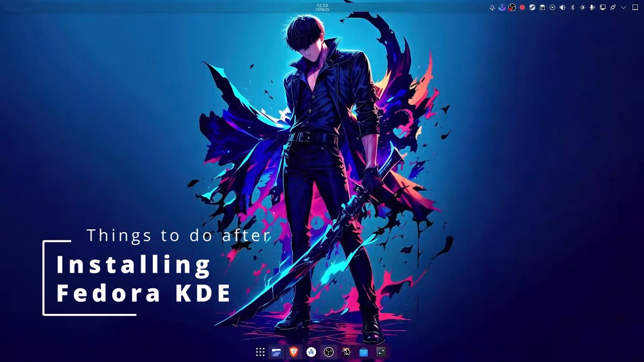
Task: Open Dolphin file manager in dock
Action: coord(276,352)
